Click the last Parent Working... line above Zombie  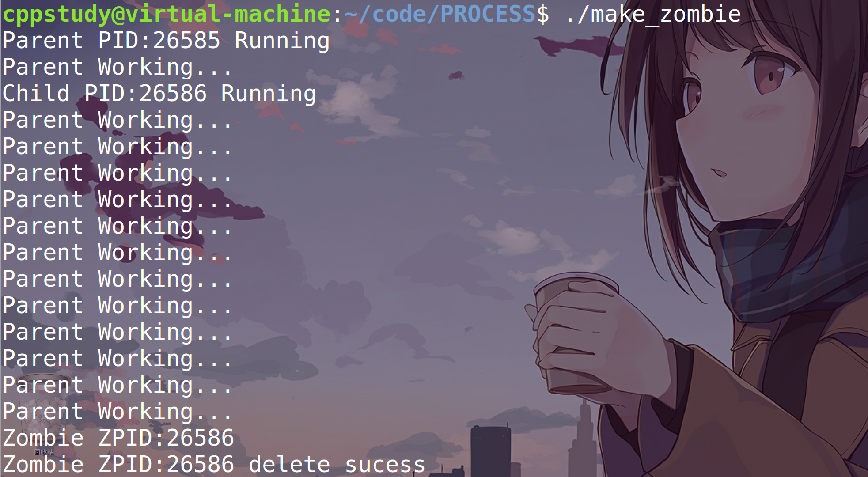117,412
